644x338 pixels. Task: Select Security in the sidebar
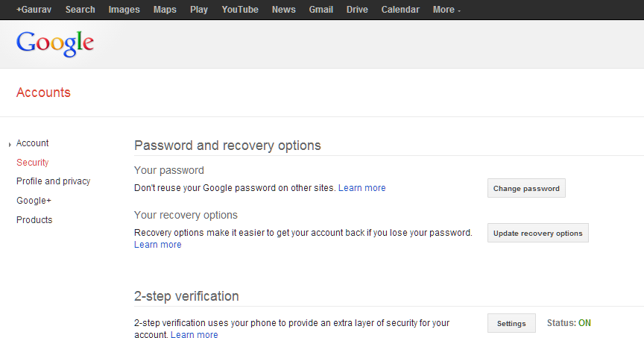(33, 163)
